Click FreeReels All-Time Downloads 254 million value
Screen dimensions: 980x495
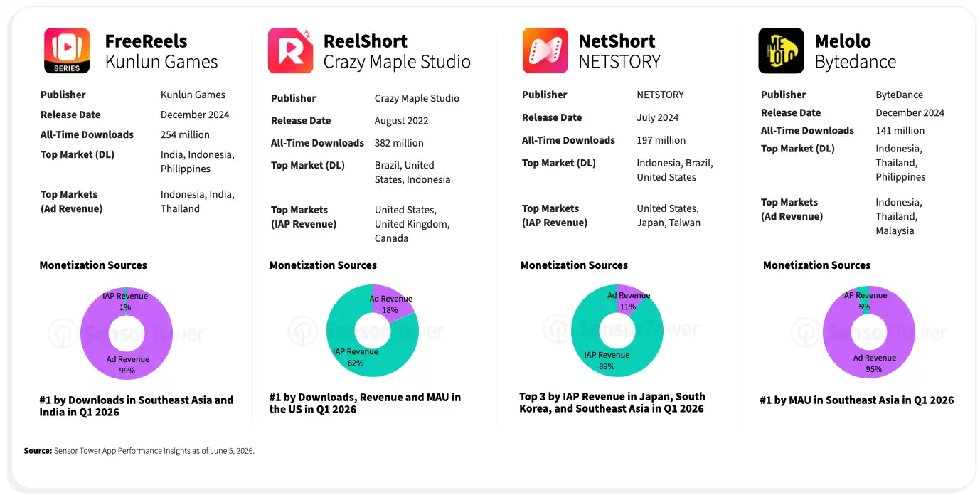[x=185, y=134]
